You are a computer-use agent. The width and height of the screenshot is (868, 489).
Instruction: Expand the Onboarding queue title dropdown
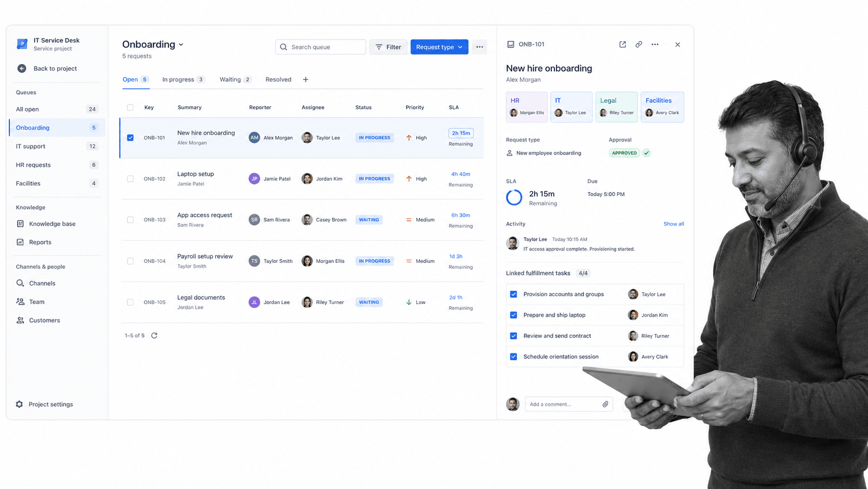pos(181,45)
